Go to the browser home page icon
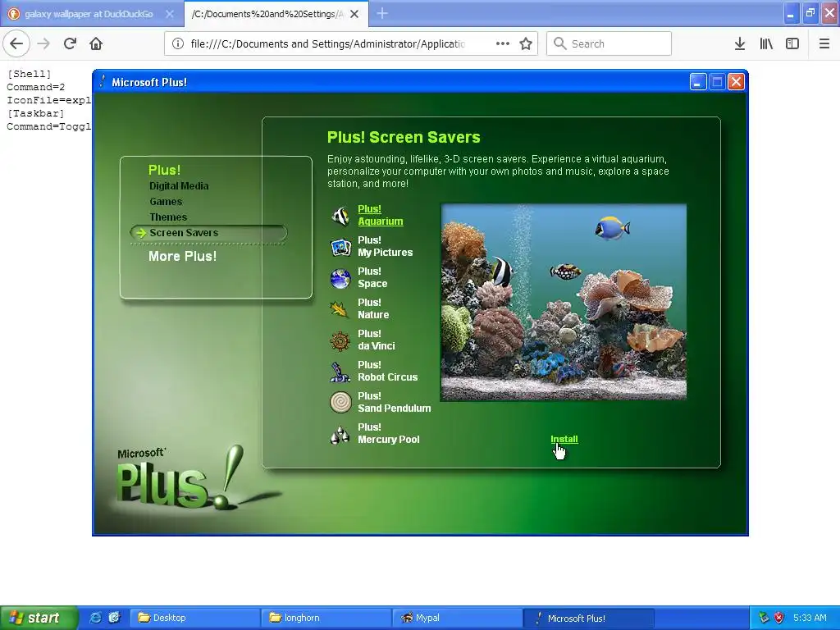This screenshot has height=630, width=840. 96,43
